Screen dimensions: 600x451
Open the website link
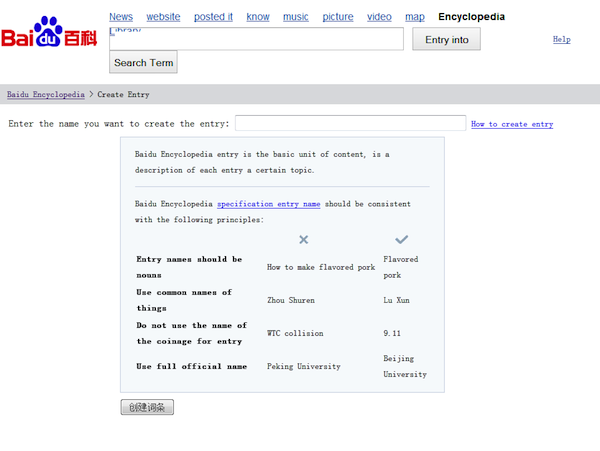coord(163,17)
